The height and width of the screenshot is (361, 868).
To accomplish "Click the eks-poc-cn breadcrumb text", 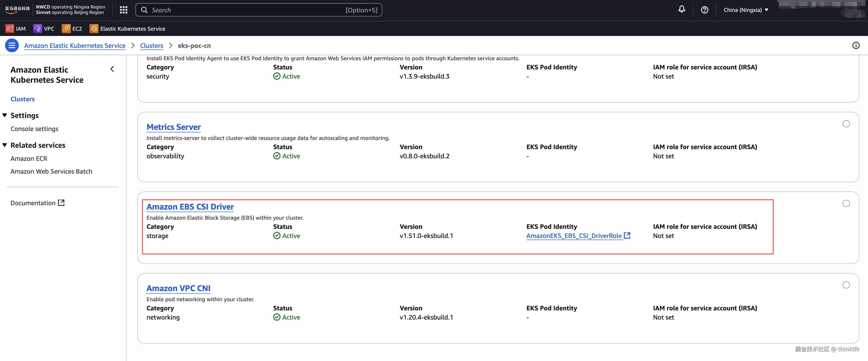I will [x=194, y=46].
